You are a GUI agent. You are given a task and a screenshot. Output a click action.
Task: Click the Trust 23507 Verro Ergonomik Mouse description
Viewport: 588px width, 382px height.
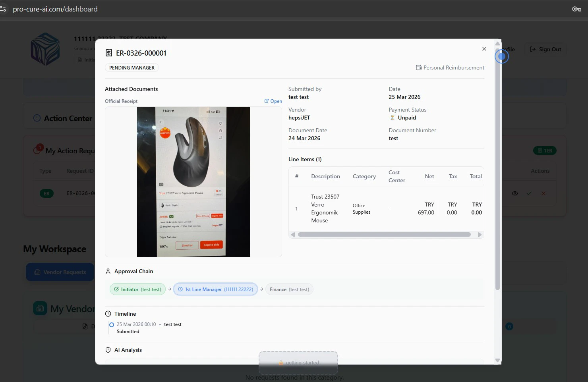(x=325, y=208)
